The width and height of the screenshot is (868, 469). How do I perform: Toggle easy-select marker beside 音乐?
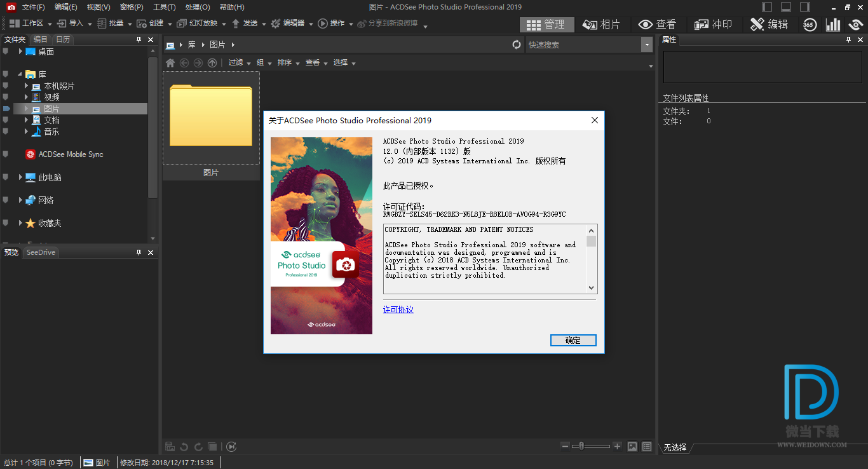[6, 132]
